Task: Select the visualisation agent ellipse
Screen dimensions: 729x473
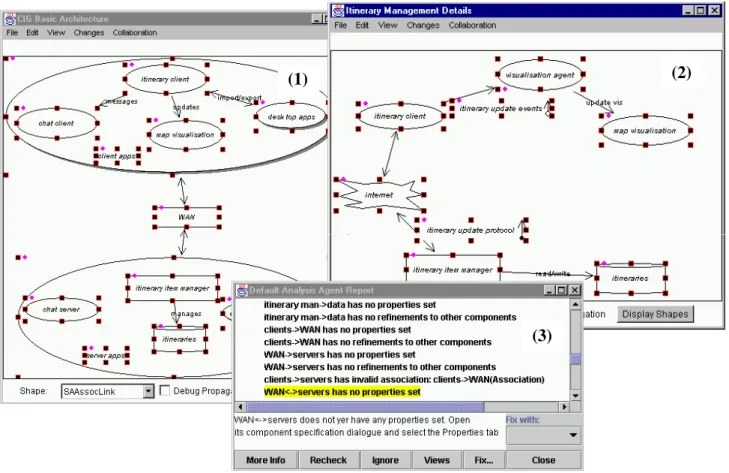Action: 540,74
